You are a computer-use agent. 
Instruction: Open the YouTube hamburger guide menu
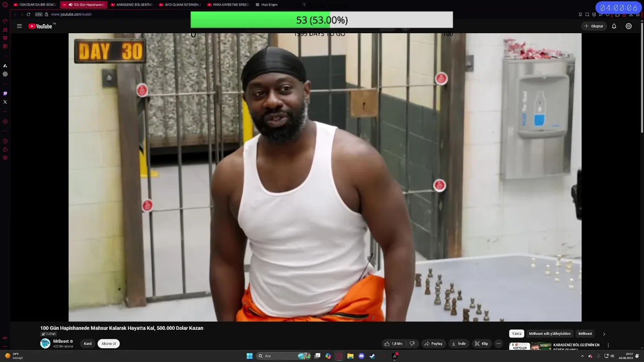19,26
